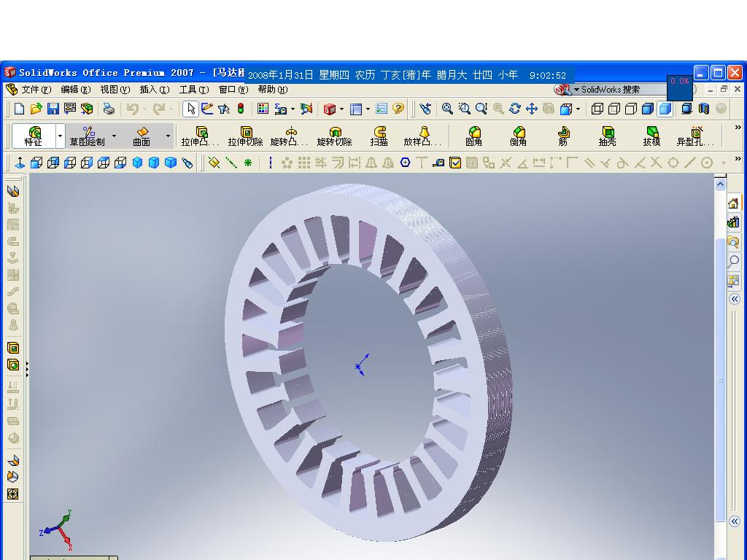Click the 拔模 draft button
The height and width of the screenshot is (560, 747).
tap(649, 136)
